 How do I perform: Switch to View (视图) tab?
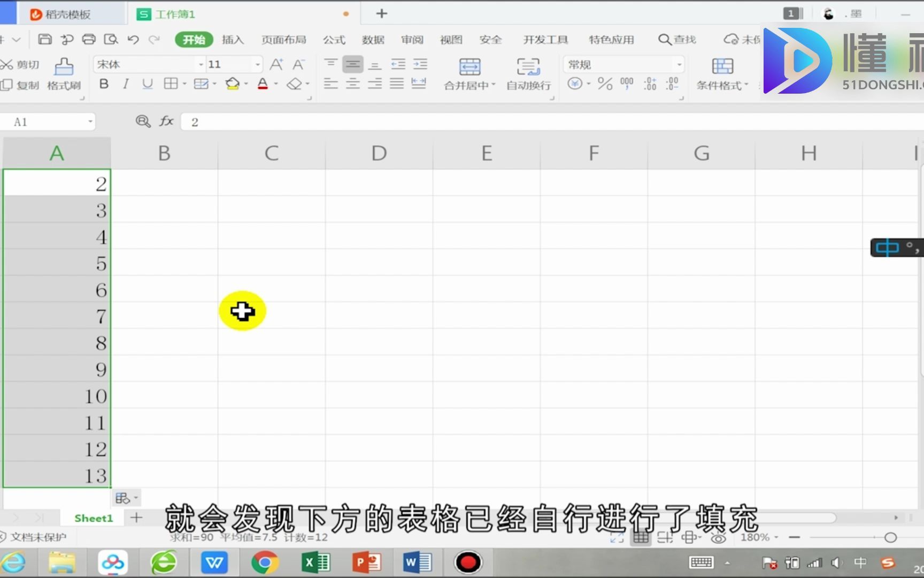click(x=451, y=40)
